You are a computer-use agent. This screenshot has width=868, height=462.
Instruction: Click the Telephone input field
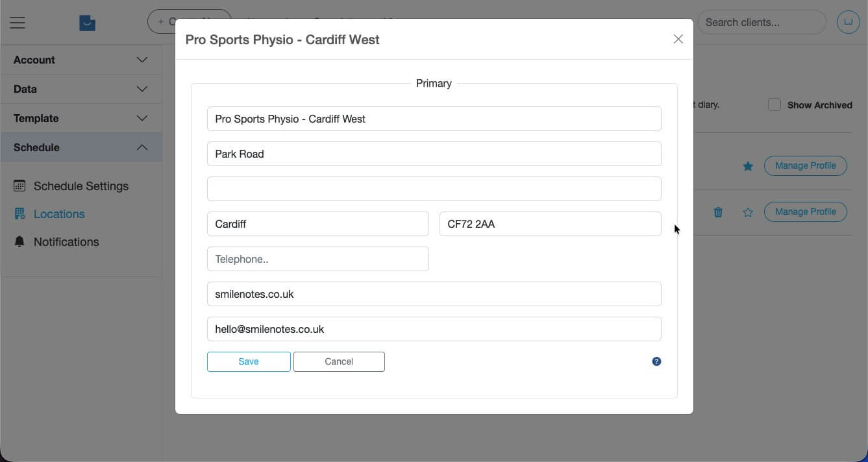point(317,259)
